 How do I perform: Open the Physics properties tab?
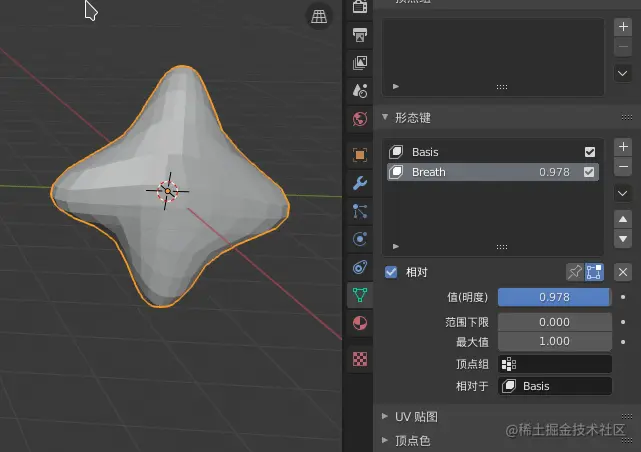(x=360, y=239)
